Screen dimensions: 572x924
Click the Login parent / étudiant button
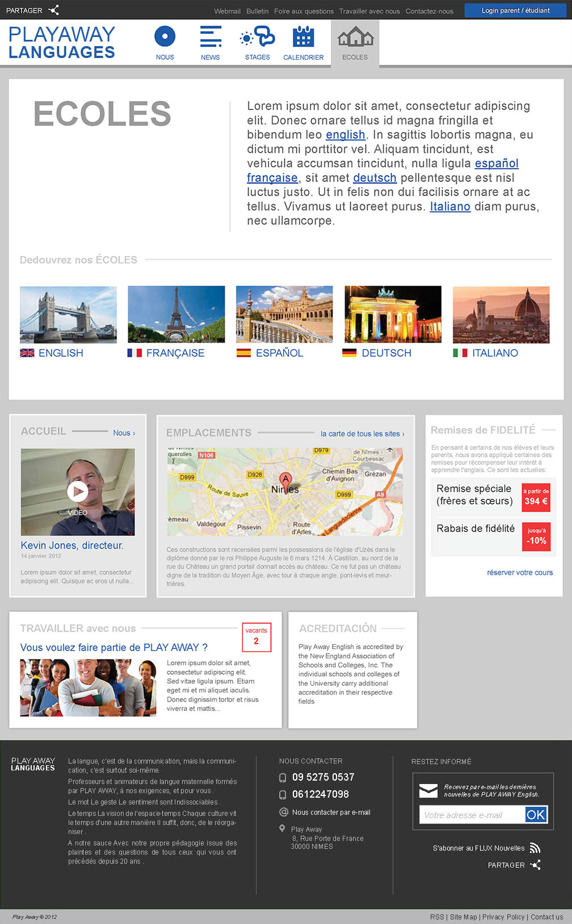[x=515, y=10]
